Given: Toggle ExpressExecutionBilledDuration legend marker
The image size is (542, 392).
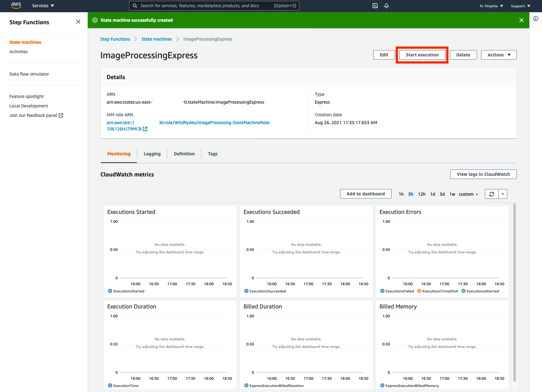Looking at the screenshot, I should tap(246, 385).
